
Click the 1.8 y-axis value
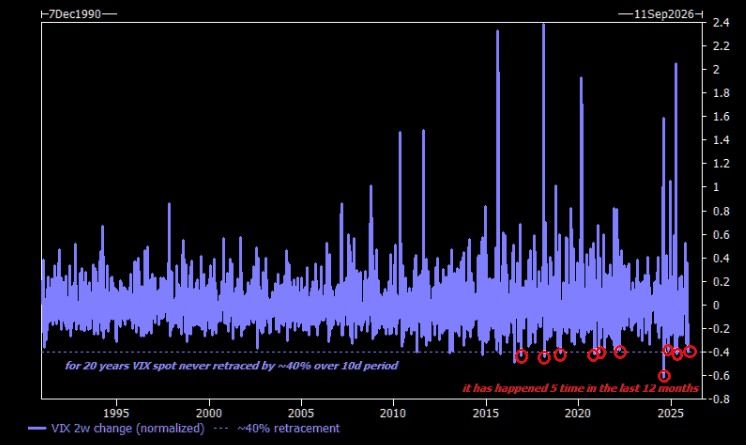pos(721,93)
